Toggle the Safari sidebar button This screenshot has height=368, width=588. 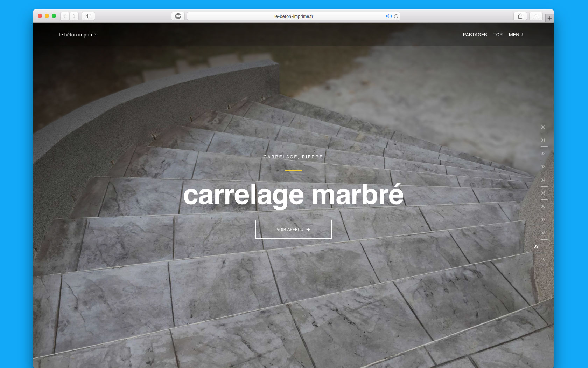(x=89, y=16)
